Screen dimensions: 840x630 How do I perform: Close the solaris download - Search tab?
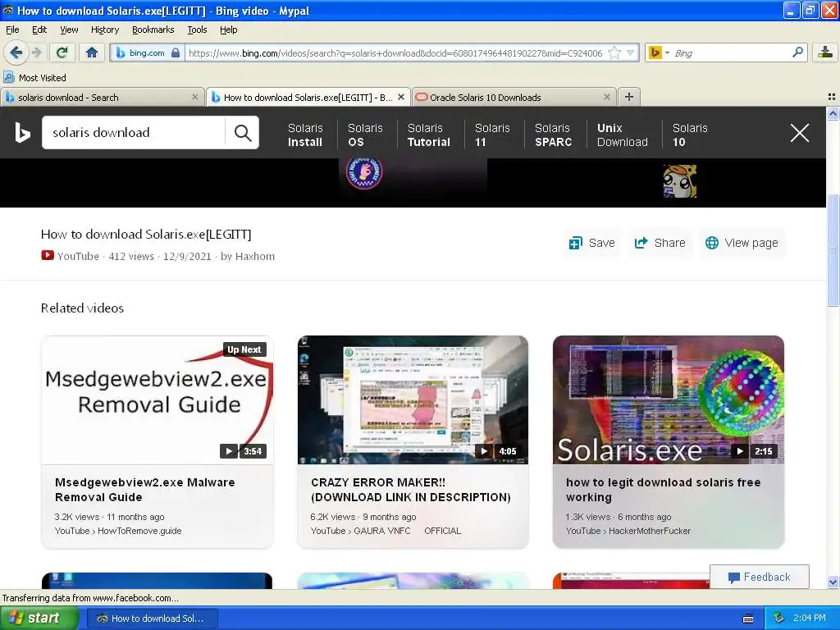(x=195, y=97)
